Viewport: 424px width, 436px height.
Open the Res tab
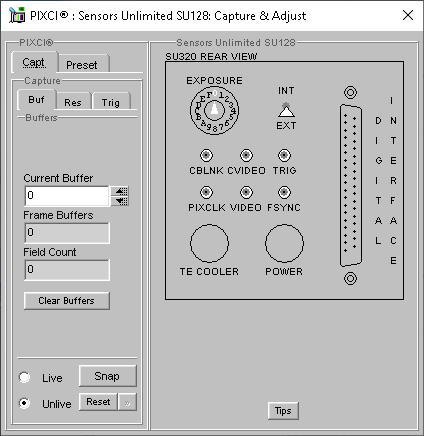(x=73, y=102)
